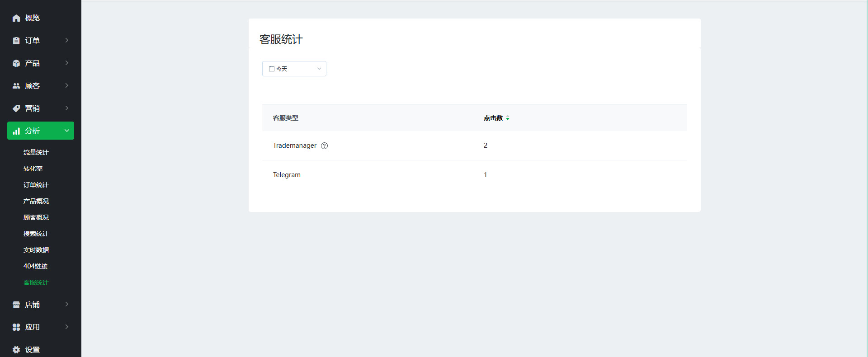Click the people icon for 顾客

(16, 86)
